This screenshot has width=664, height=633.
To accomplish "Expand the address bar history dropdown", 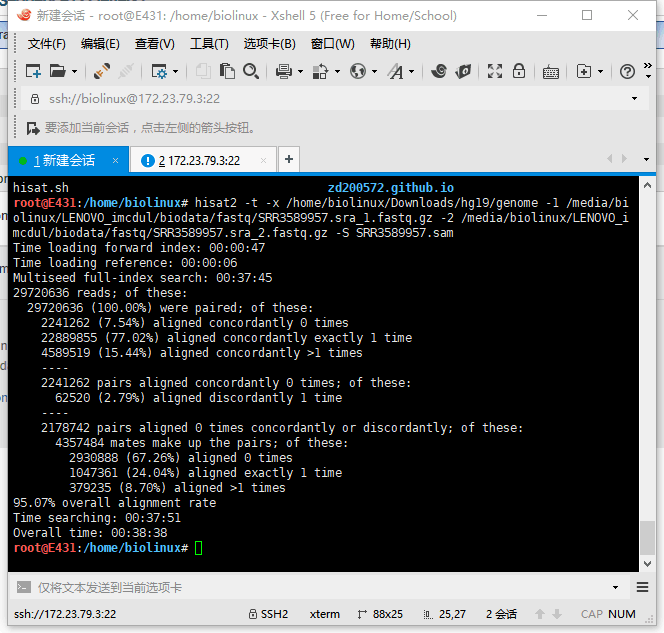I will [x=634, y=99].
